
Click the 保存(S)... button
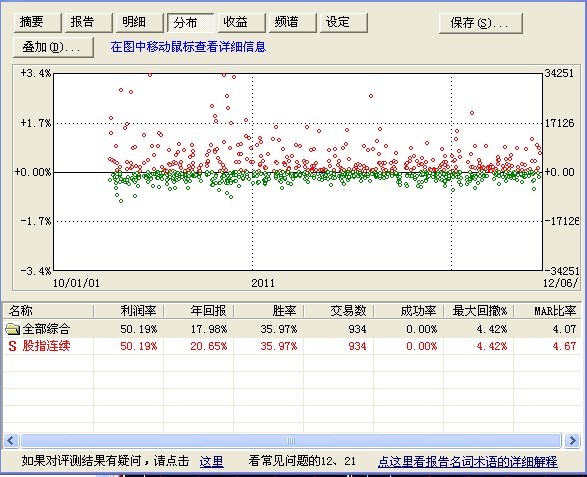click(480, 23)
